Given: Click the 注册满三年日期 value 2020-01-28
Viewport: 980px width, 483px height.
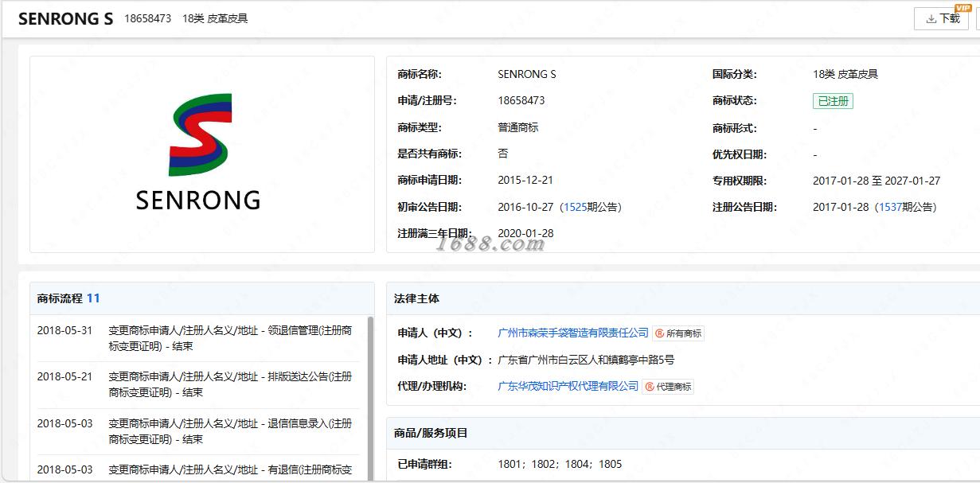Looking at the screenshot, I should click(525, 233).
